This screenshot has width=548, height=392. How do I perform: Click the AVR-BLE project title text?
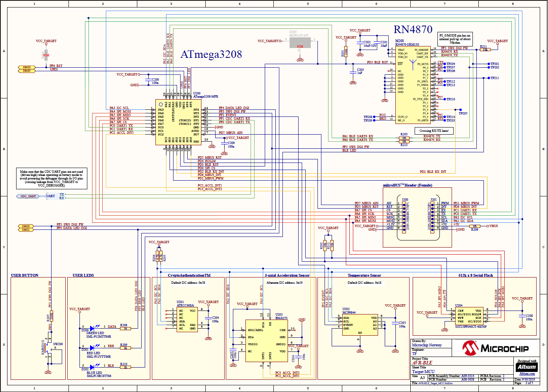(422, 362)
